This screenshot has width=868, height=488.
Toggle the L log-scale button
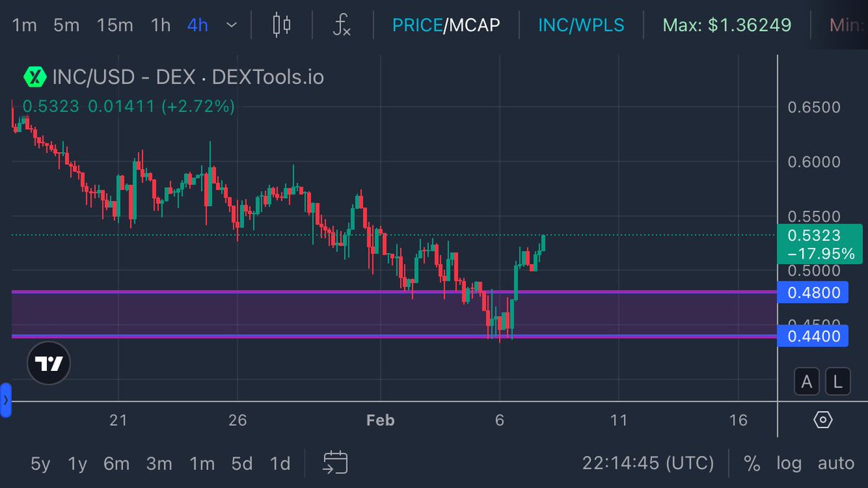838,382
